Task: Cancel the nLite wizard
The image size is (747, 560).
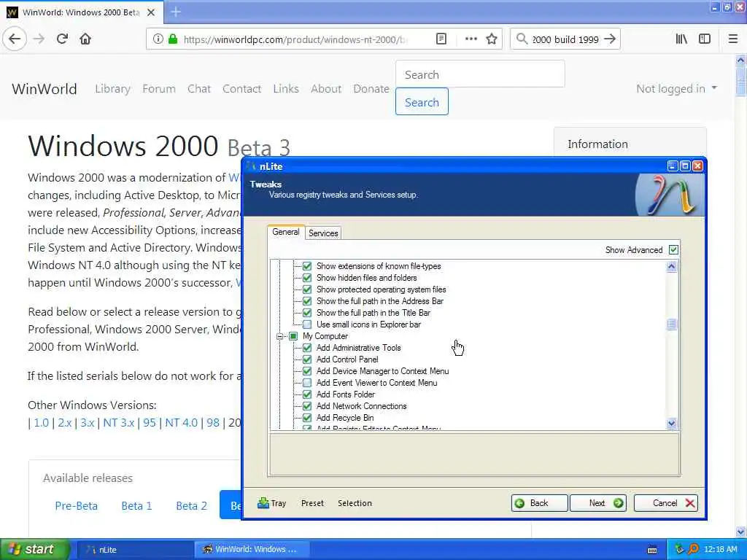Action: pos(665,503)
